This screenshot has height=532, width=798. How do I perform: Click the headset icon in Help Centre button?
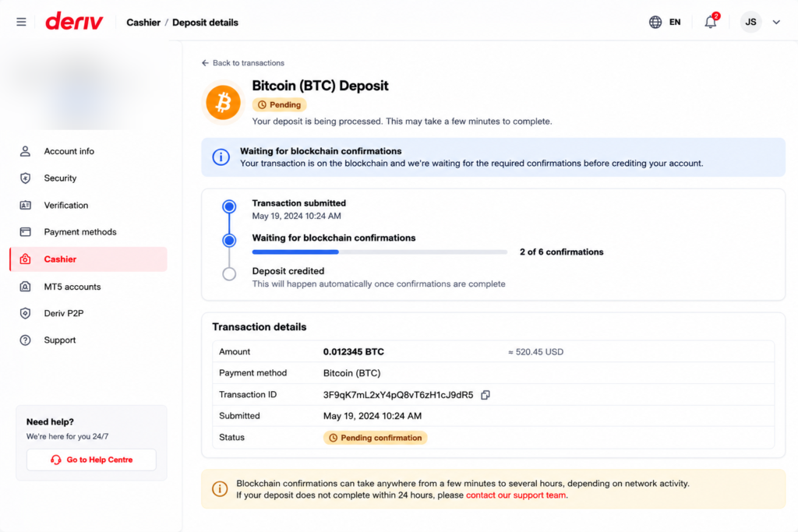[56, 460]
